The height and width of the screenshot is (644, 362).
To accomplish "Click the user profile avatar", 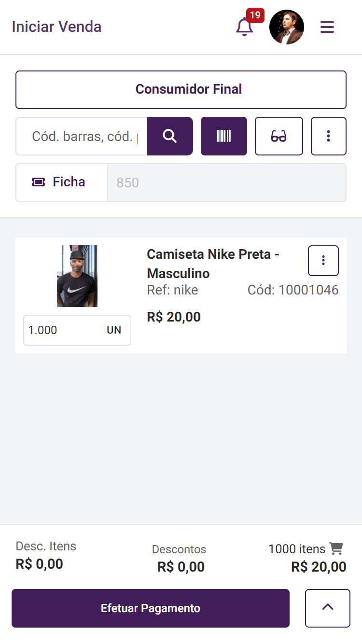I will 287,27.
